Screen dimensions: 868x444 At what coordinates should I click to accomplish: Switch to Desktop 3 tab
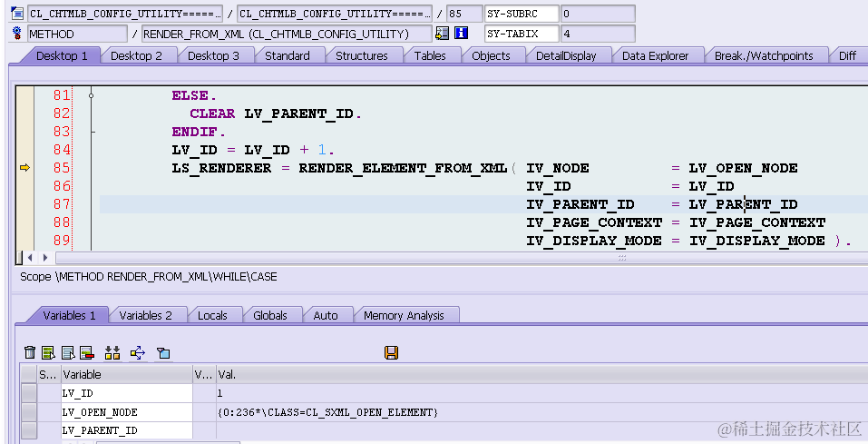coord(213,55)
